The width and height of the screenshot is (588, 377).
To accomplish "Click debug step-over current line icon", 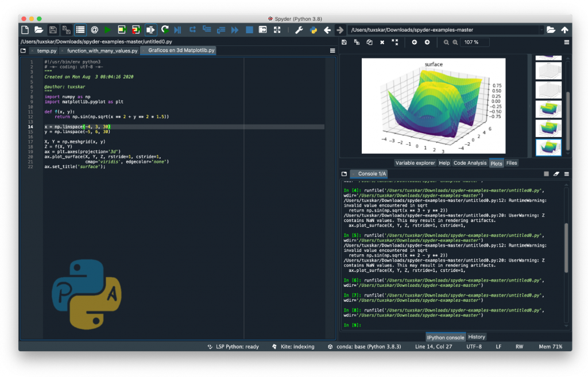I will [192, 30].
